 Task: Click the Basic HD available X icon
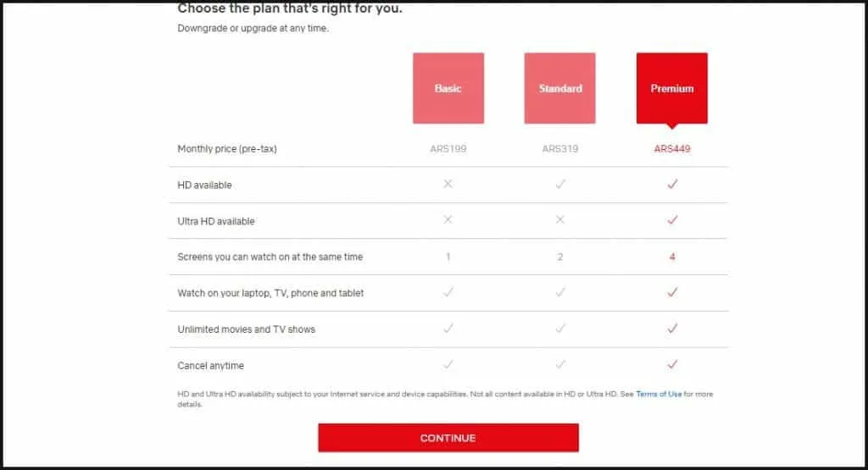(448, 184)
